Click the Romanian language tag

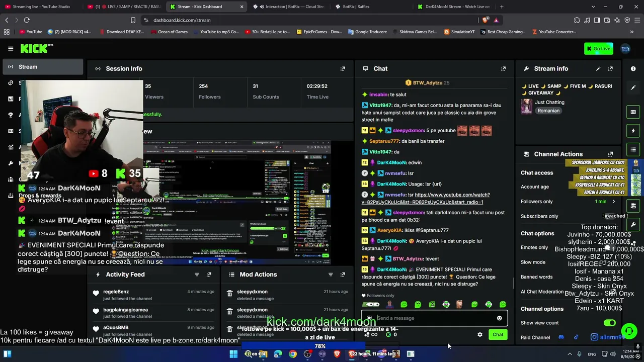[x=548, y=111]
